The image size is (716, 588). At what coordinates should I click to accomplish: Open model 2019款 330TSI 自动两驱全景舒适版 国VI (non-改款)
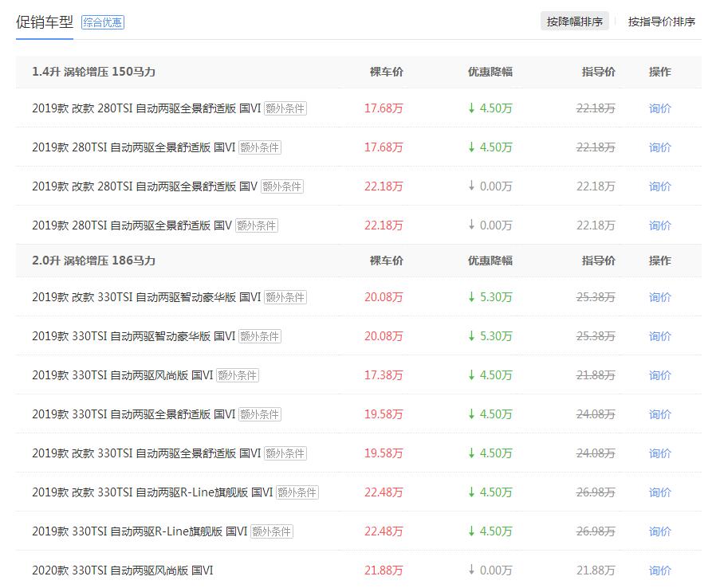pyautogui.click(x=133, y=414)
